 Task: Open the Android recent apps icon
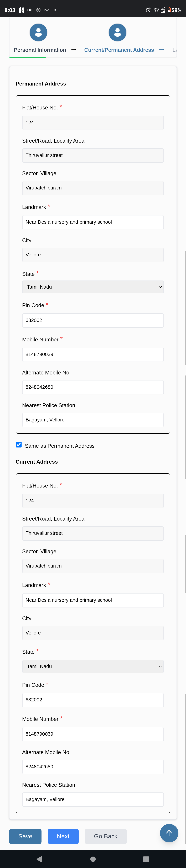[146, 859]
